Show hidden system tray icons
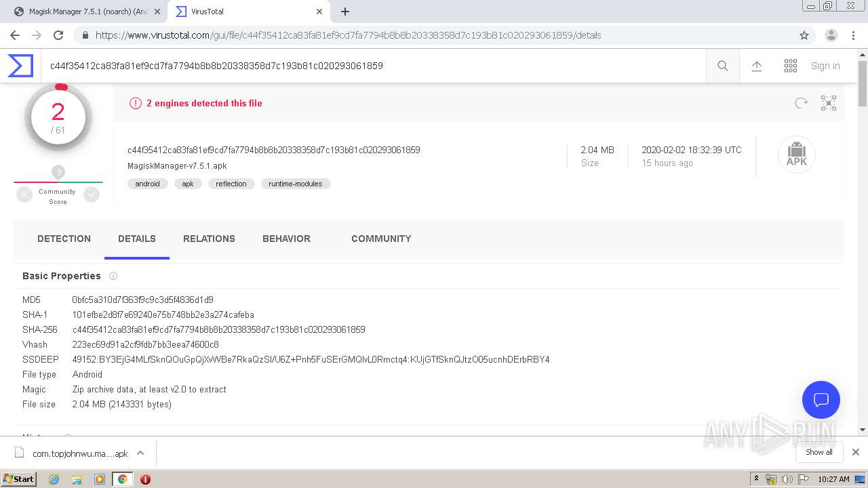The height and width of the screenshot is (488, 868). (756, 479)
